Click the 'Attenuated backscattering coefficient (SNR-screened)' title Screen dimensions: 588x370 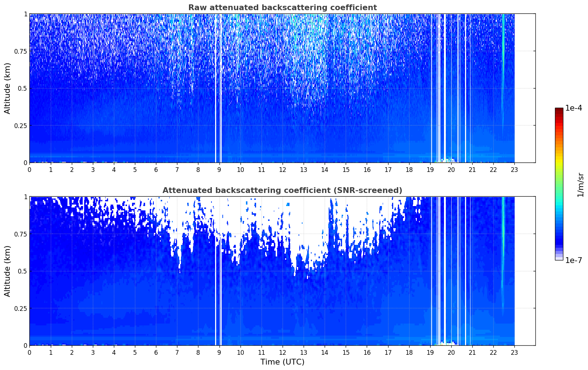tap(282, 190)
